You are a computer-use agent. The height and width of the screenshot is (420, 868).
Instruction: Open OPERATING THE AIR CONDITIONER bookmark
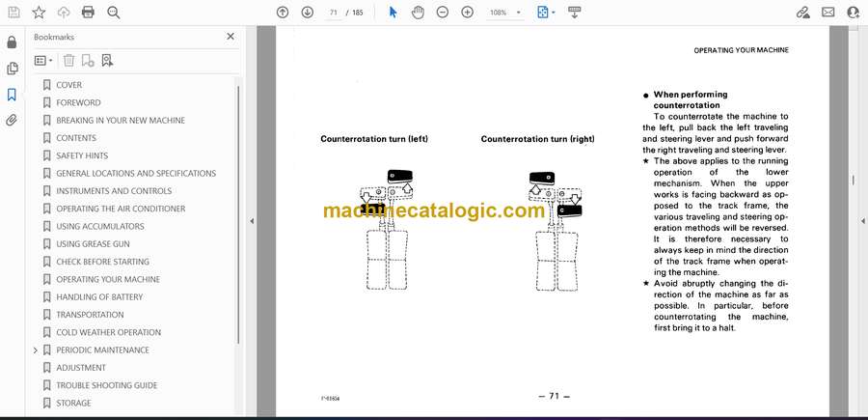coord(121,209)
